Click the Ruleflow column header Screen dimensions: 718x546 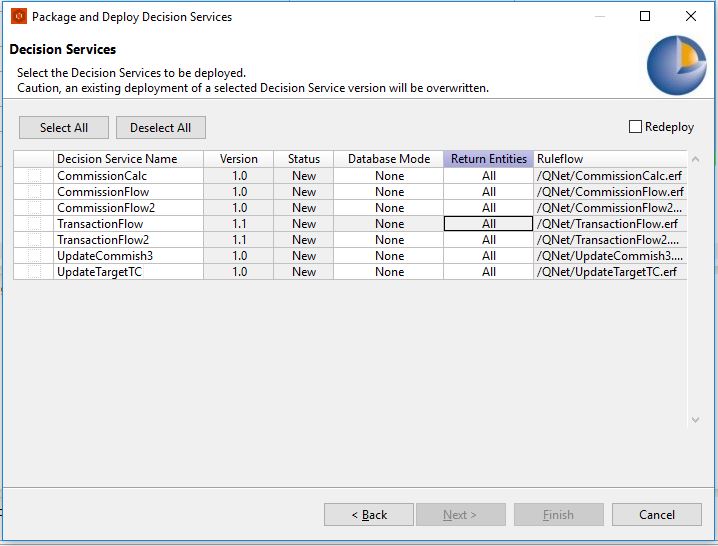point(610,159)
